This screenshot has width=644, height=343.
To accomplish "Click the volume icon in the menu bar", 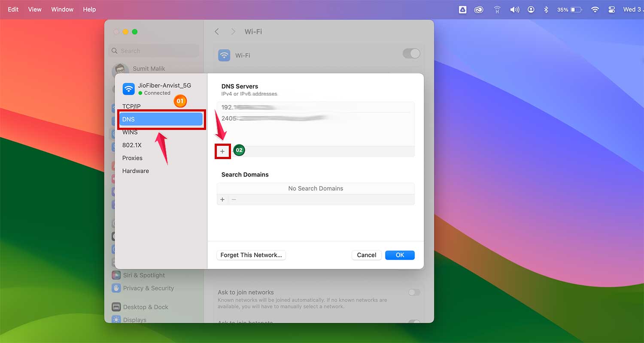I will (514, 9).
